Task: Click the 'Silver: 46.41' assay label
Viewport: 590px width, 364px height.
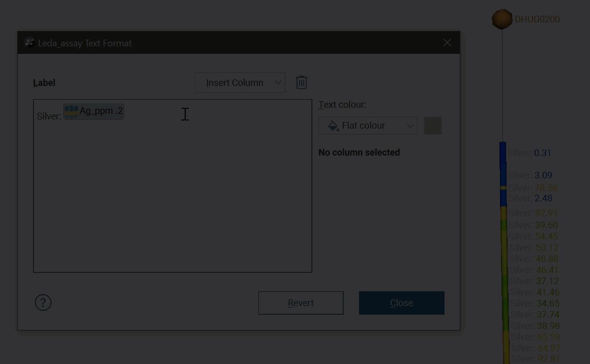Action: pyautogui.click(x=535, y=269)
